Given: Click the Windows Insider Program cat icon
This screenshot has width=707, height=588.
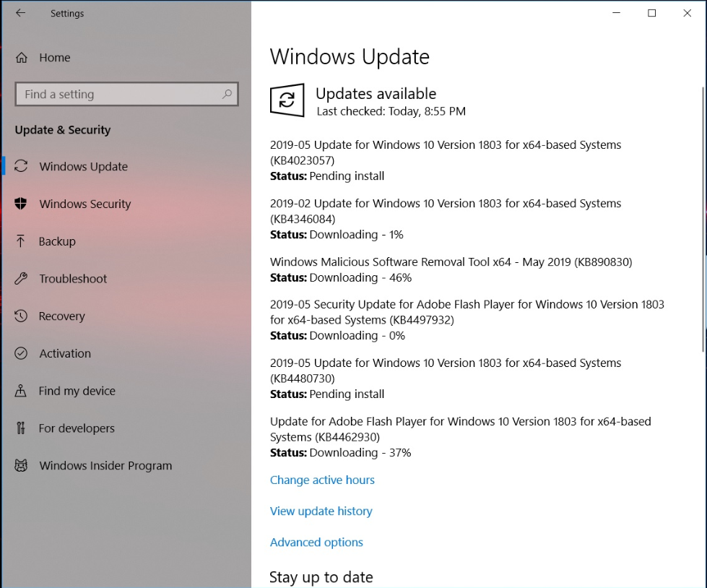Looking at the screenshot, I should (x=21, y=466).
